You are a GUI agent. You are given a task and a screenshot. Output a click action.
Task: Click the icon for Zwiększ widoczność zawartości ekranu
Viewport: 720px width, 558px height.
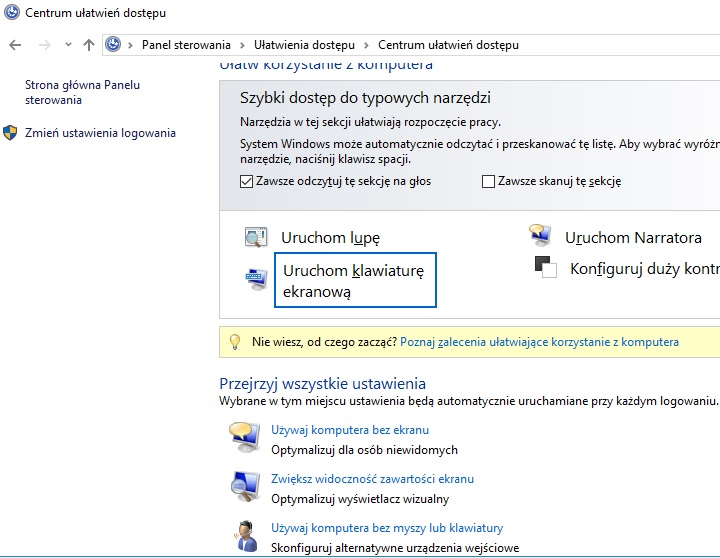point(244,487)
